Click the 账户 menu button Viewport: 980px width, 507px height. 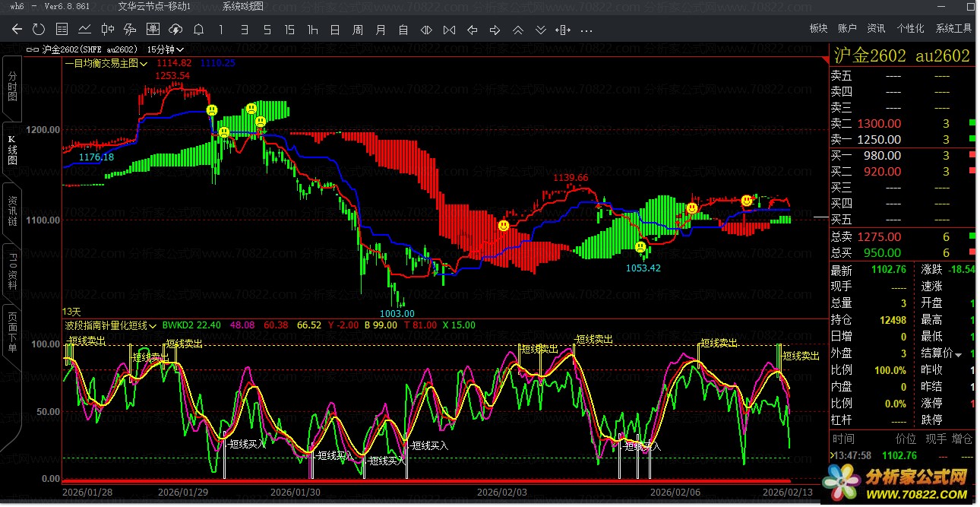pos(847,28)
